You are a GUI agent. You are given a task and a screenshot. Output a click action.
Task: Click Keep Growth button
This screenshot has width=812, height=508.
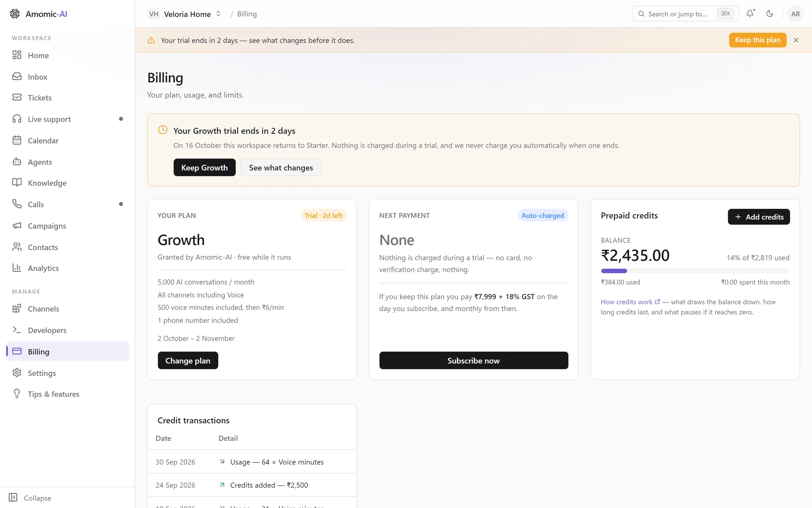click(204, 167)
